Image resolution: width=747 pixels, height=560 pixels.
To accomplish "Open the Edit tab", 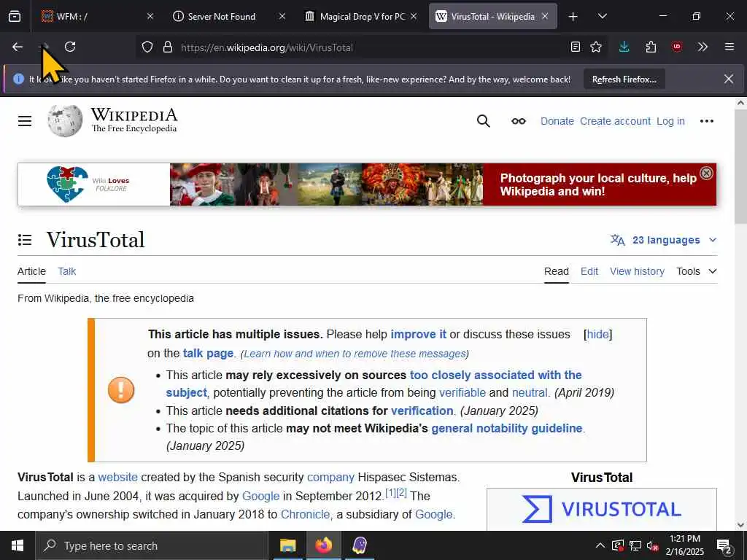I will coord(589,271).
